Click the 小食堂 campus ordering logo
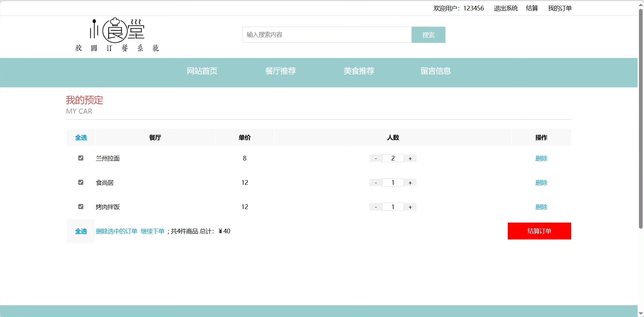644x317 pixels. 117,35
